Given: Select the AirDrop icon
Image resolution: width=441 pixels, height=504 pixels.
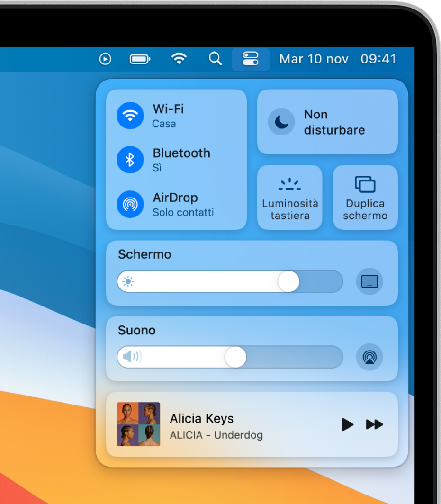Looking at the screenshot, I should pyautogui.click(x=130, y=204).
